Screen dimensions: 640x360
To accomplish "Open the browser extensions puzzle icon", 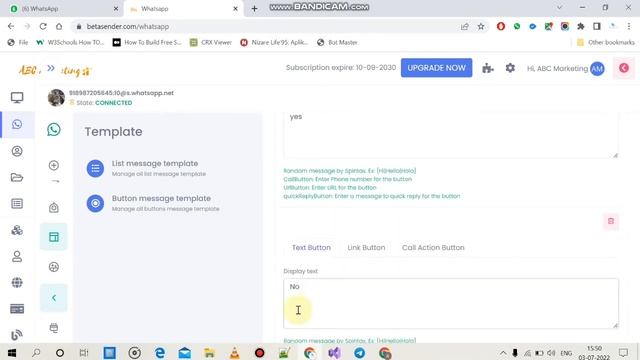I will pos(580,27).
